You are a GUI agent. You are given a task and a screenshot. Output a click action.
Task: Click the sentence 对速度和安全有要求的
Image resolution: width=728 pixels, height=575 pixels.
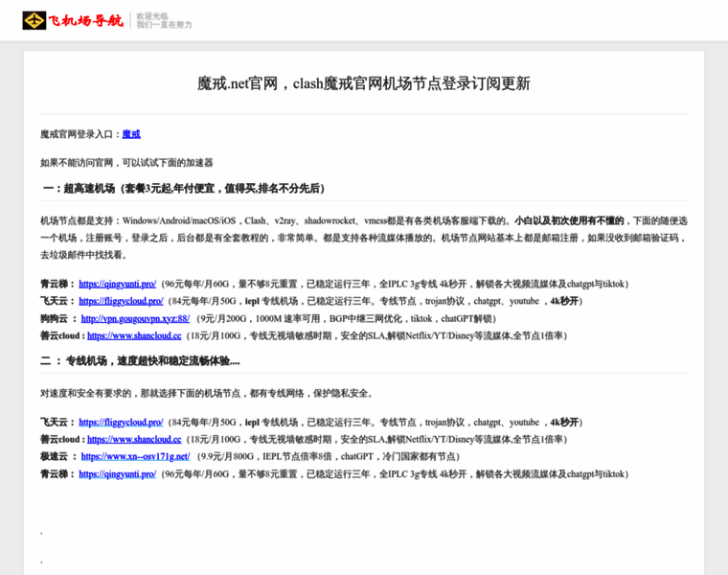(x=207, y=394)
